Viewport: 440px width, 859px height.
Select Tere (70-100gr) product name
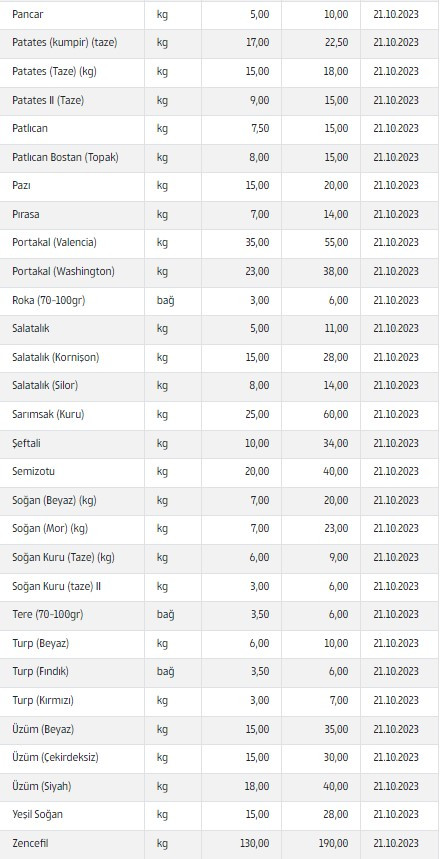[x=48, y=615]
